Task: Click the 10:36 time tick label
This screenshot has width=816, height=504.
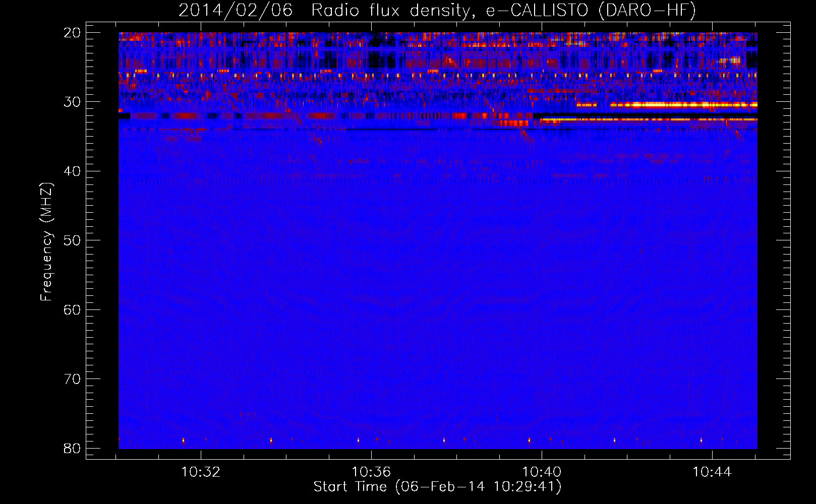Action: [x=371, y=472]
